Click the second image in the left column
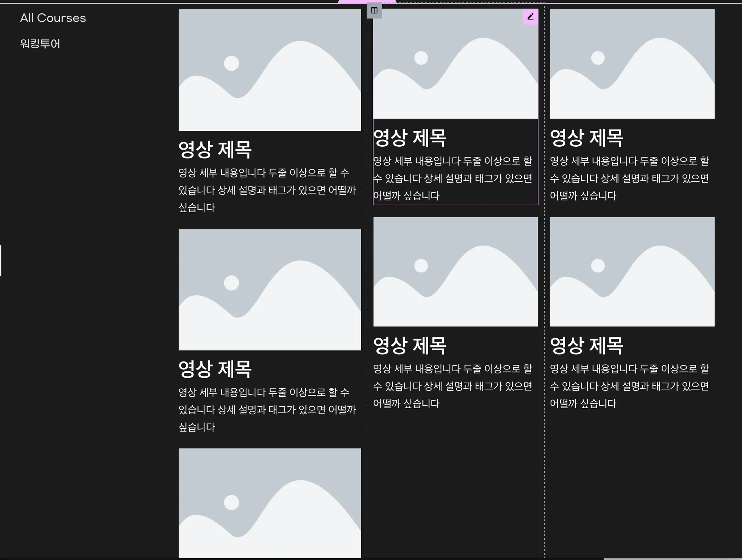This screenshot has width=742, height=560. click(270, 289)
